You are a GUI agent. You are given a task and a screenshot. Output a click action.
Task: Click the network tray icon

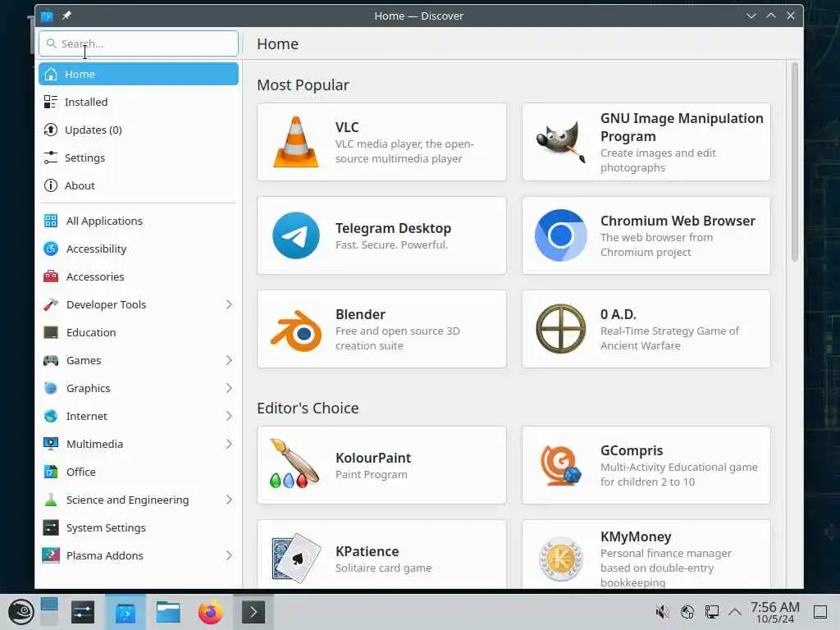pyautogui.click(x=711, y=612)
